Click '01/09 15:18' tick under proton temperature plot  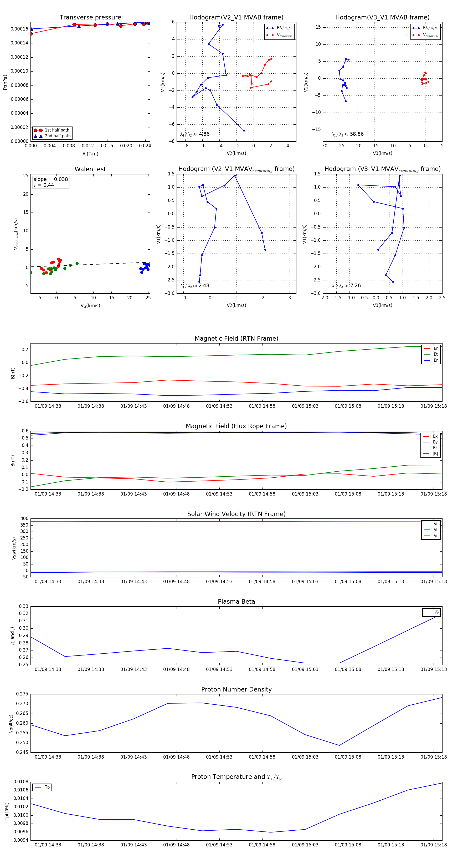click(x=434, y=845)
